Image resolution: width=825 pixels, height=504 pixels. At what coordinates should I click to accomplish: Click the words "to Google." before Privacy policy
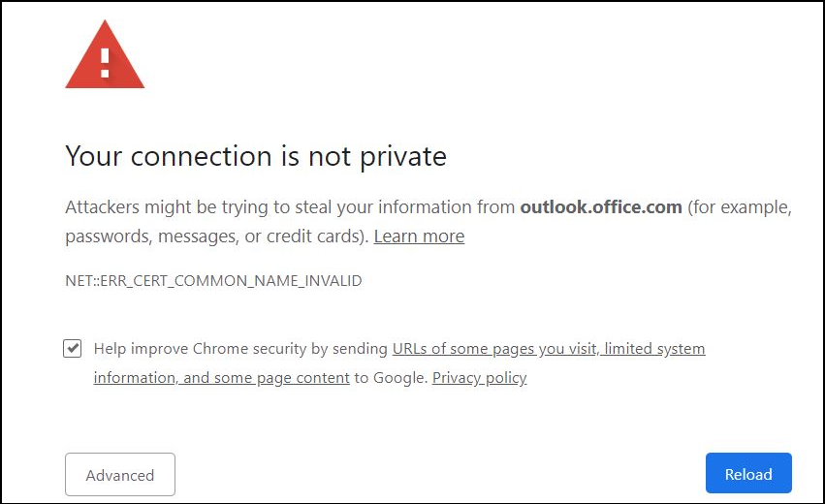point(391,378)
